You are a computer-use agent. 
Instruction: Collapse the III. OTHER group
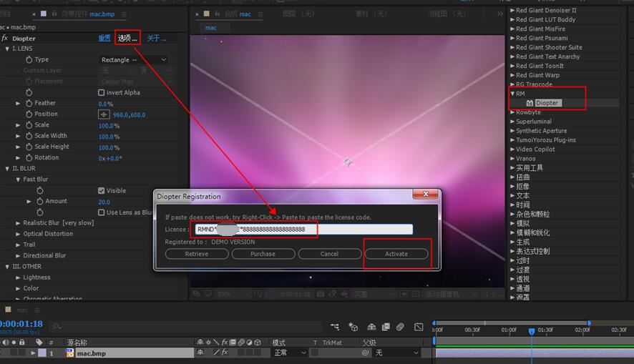coord(7,267)
